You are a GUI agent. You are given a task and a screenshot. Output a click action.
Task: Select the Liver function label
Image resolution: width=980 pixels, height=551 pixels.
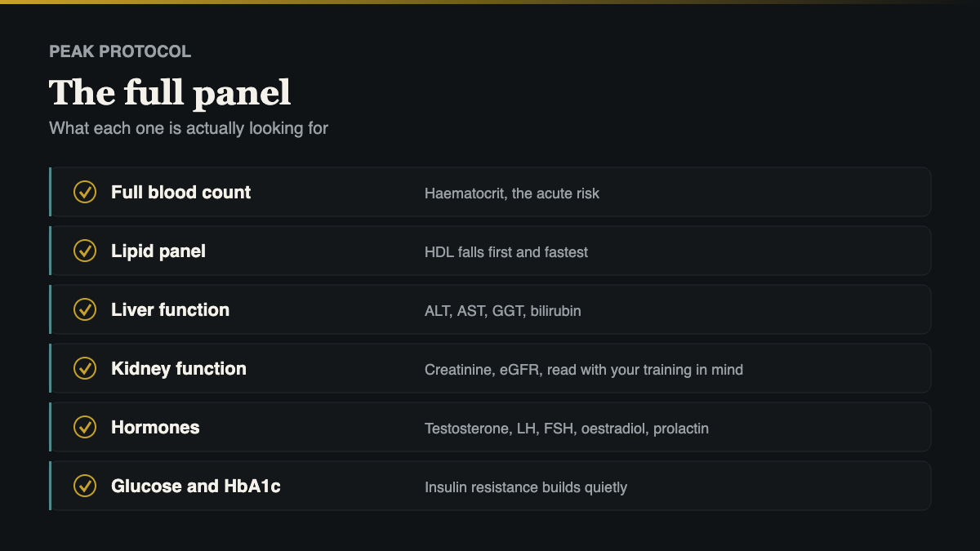[x=171, y=310]
